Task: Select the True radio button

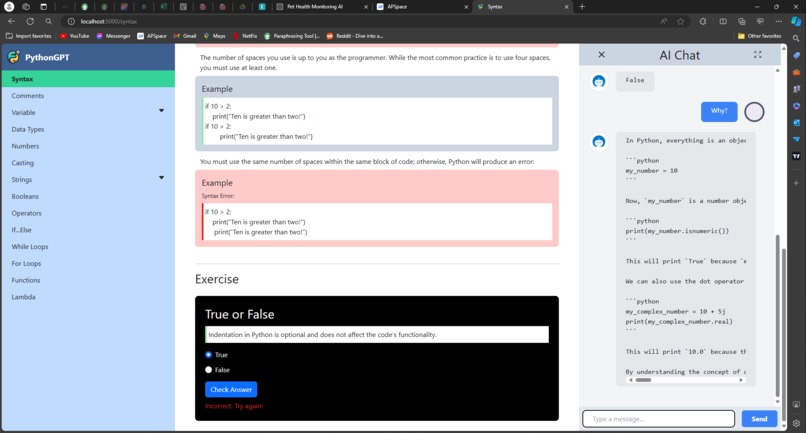Action: coord(208,354)
